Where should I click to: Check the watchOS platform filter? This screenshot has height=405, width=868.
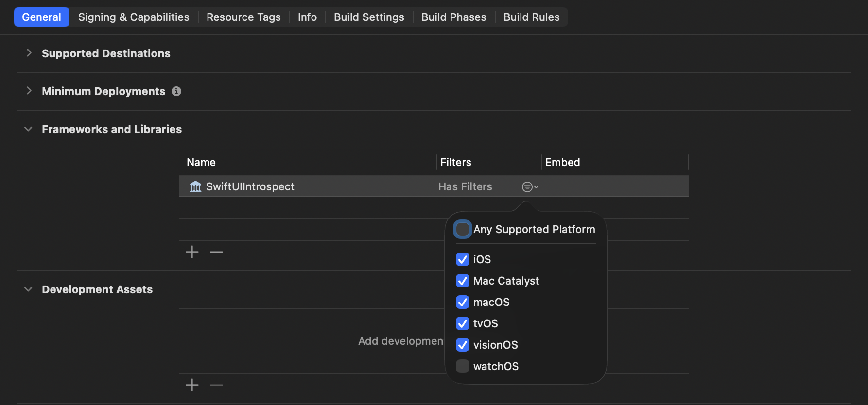(x=463, y=366)
